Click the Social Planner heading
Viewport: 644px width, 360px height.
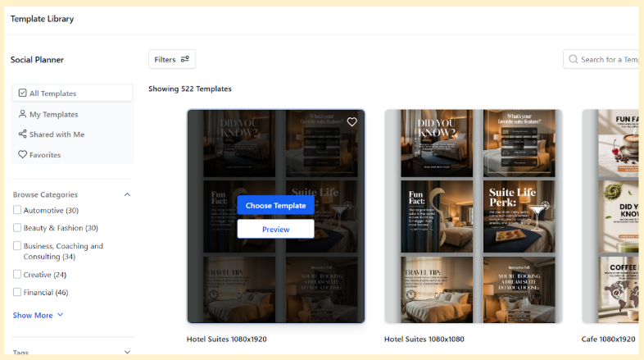pos(37,60)
